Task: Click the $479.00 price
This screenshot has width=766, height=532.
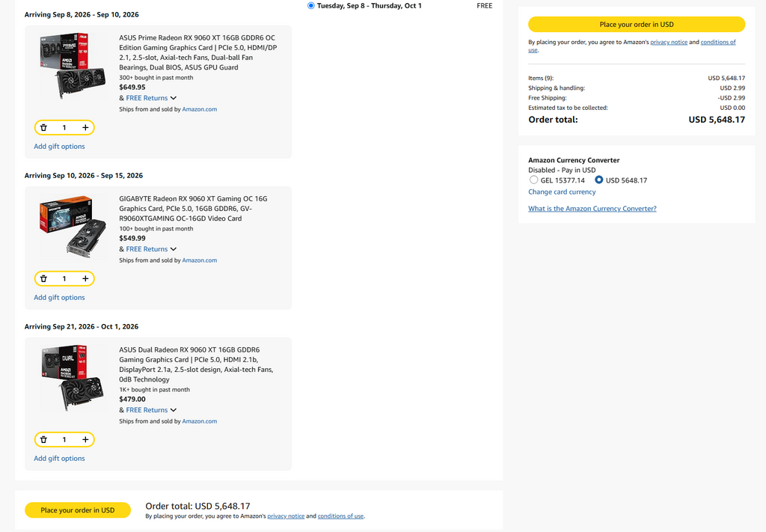Action: click(x=132, y=399)
